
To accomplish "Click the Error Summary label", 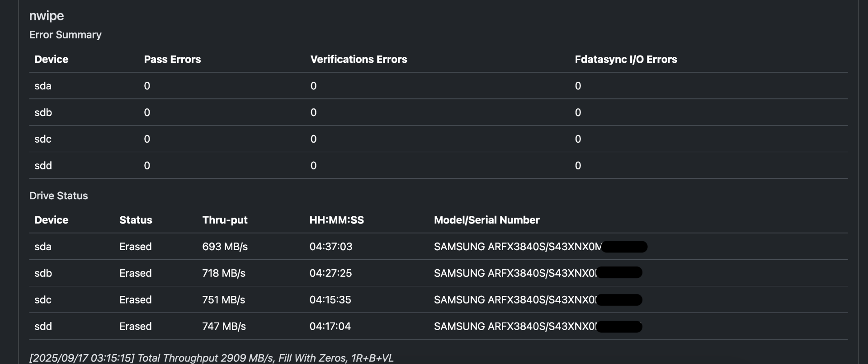I will pos(66,35).
